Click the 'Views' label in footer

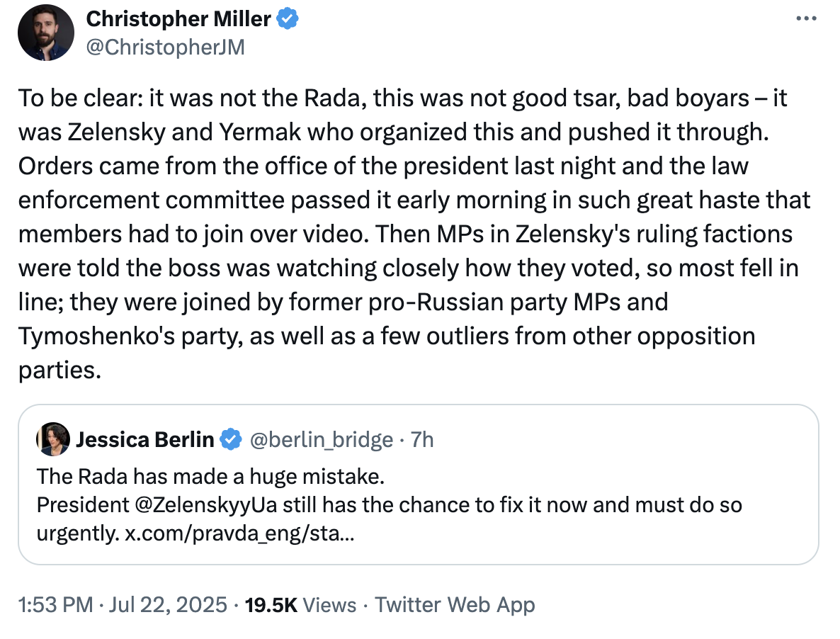coord(330,604)
